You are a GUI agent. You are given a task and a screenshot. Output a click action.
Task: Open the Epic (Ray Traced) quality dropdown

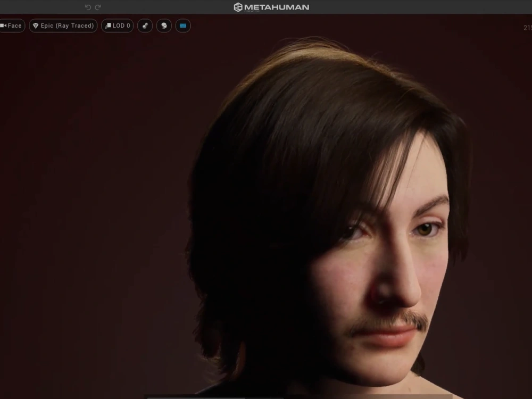[63, 26]
